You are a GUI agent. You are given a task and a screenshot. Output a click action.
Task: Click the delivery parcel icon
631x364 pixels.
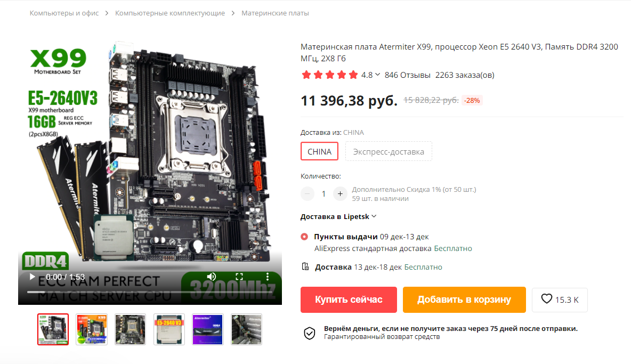pos(305,266)
